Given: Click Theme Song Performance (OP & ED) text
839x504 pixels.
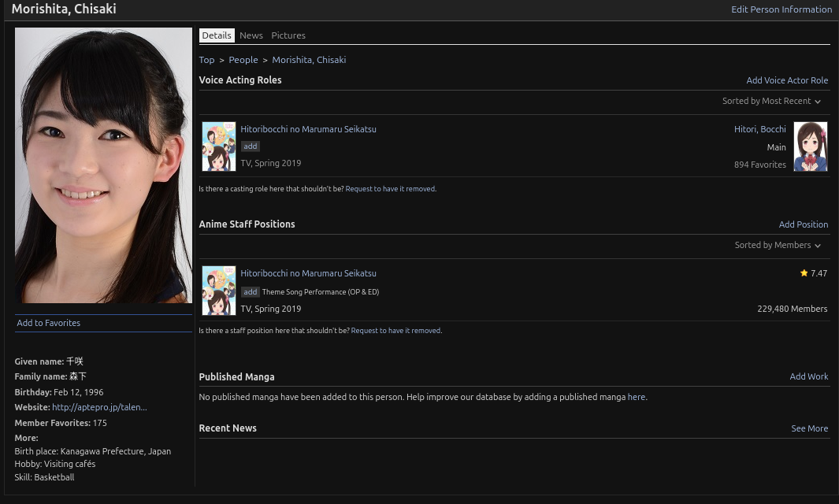Looking at the screenshot, I should [321, 292].
